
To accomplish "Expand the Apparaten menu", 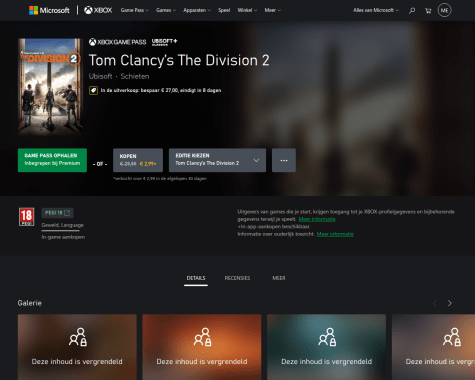I will (197, 10).
